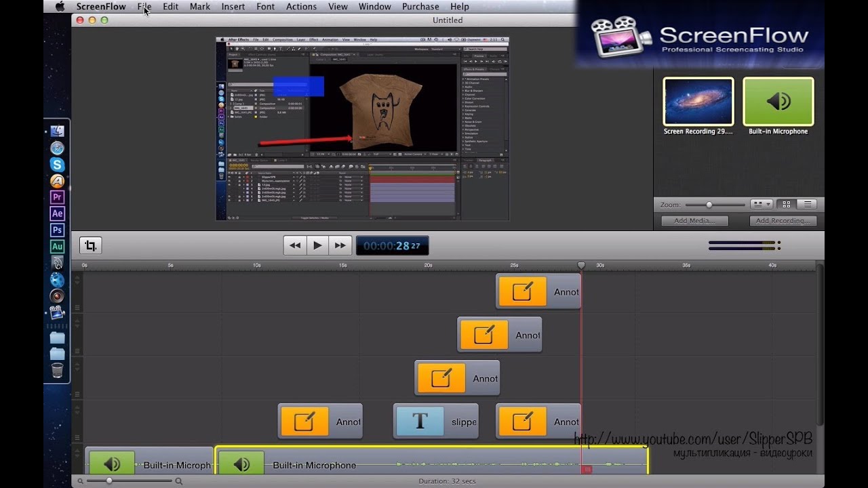This screenshot has height=488, width=868.
Task: Click the 10s mark on timeline ruler
Action: (x=256, y=265)
